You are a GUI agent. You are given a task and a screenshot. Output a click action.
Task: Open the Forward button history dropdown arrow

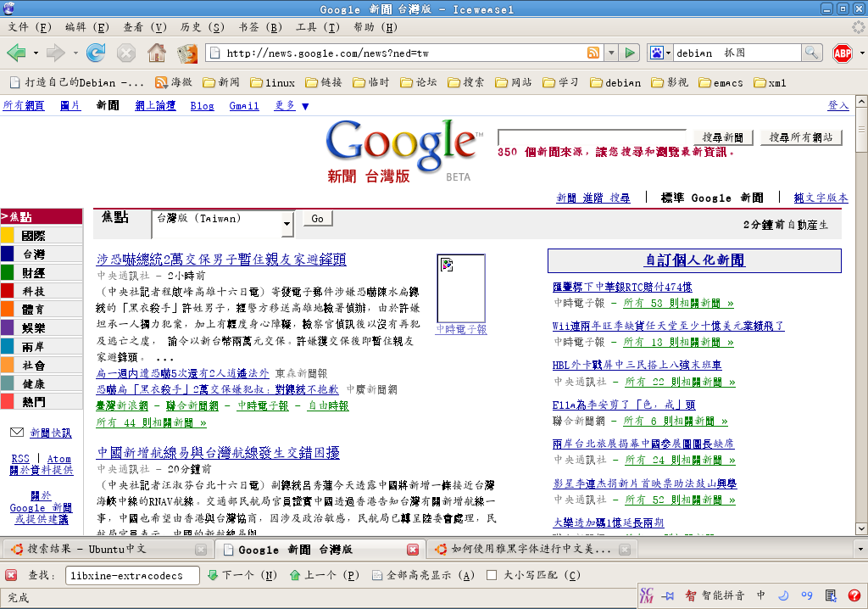(x=75, y=53)
